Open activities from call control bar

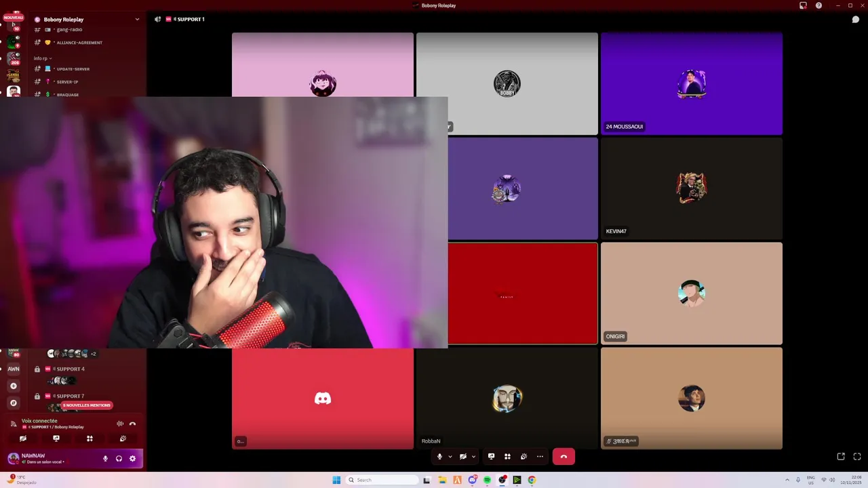pos(507,457)
